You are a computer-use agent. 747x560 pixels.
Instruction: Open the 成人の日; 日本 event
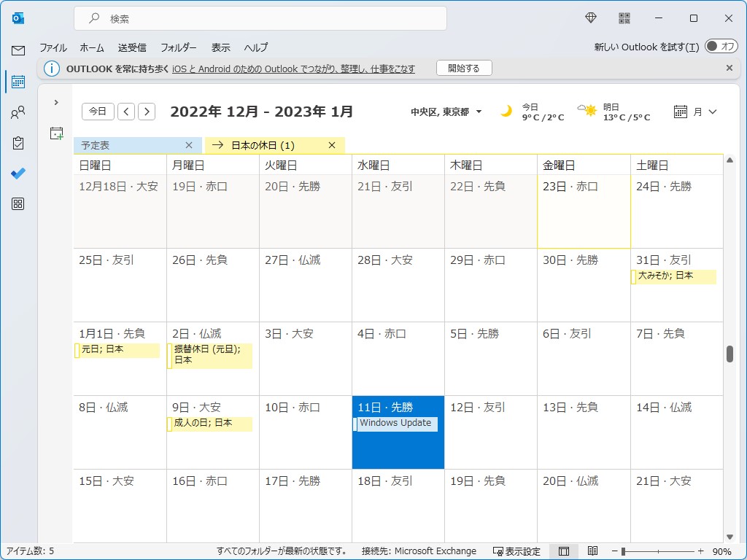tap(209, 424)
